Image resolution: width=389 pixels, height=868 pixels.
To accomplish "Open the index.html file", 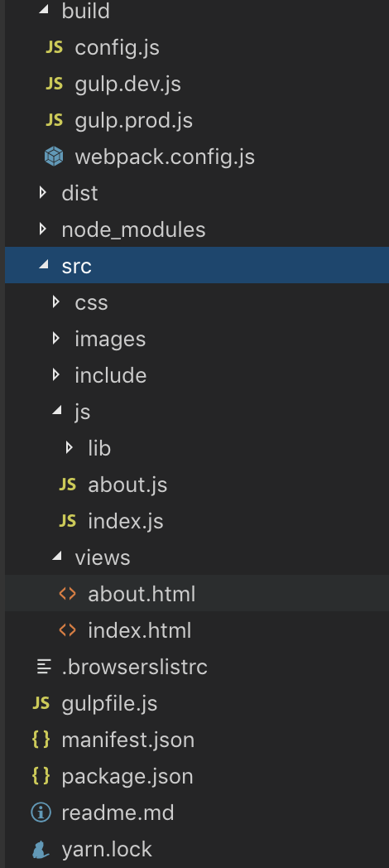I will click(x=139, y=630).
